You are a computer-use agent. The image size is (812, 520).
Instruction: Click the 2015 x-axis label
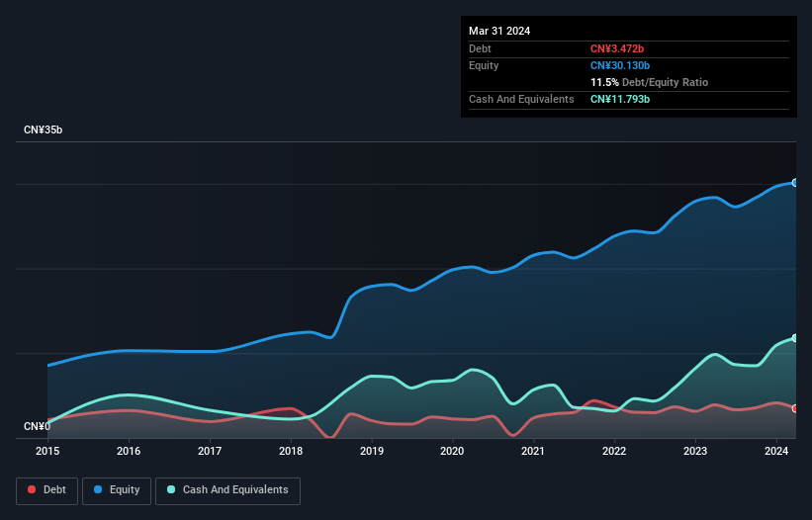[x=47, y=451]
